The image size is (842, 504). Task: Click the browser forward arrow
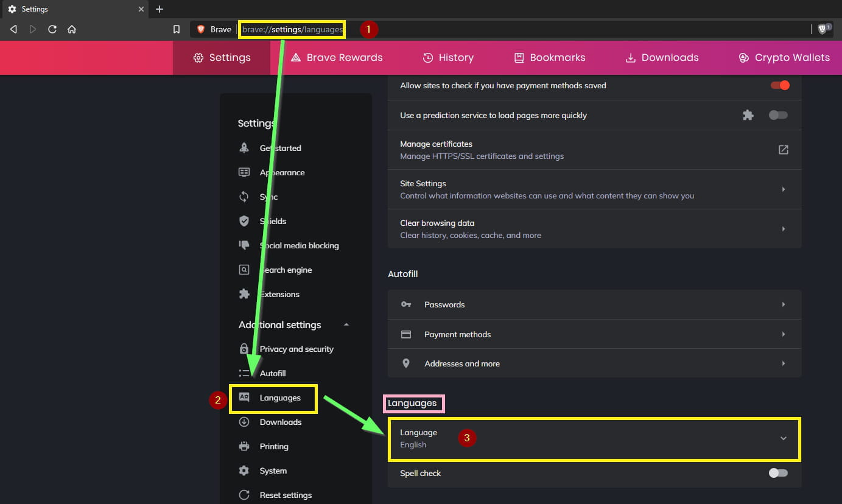pyautogui.click(x=33, y=29)
